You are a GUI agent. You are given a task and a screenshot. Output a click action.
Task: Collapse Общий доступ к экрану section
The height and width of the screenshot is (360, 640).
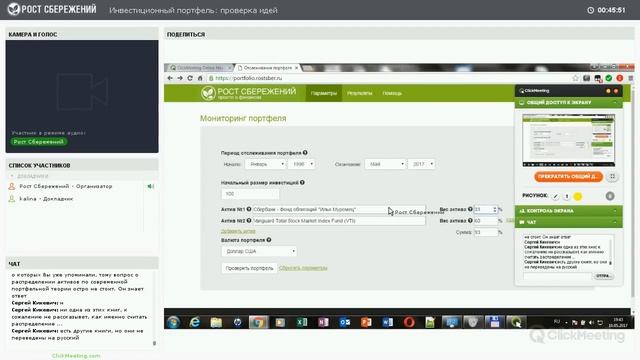[615, 102]
